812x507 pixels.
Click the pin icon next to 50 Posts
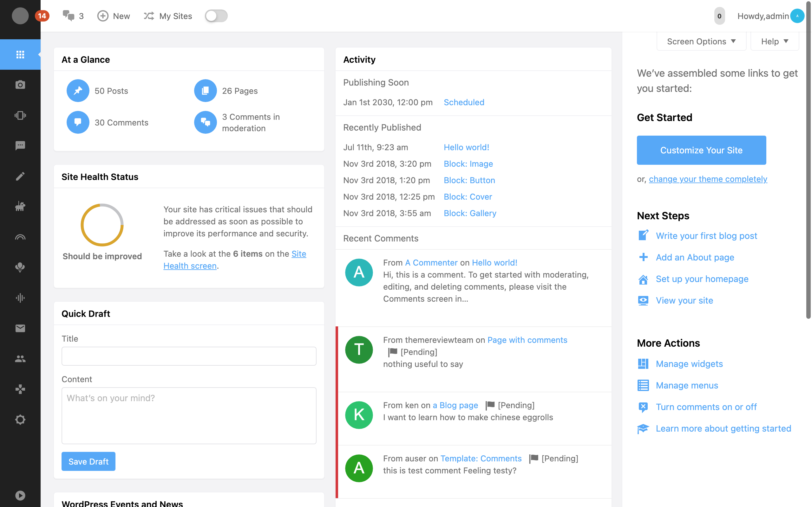click(78, 91)
